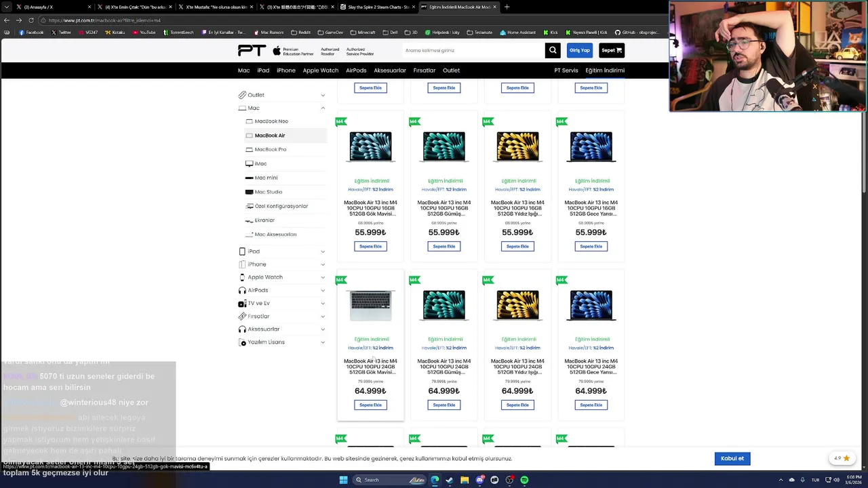Open the Eğitim İndirimi menu item

(605, 70)
